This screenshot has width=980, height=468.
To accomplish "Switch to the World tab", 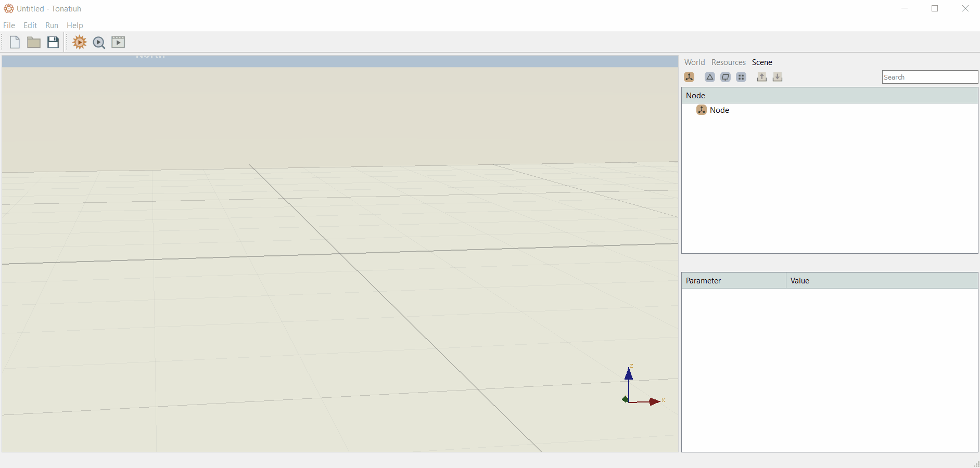I will tap(694, 62).
